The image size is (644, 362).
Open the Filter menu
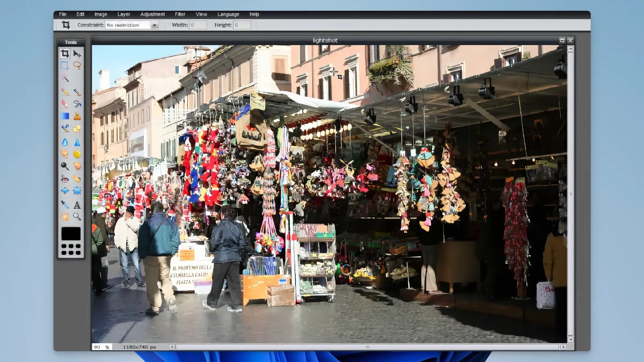180,14
